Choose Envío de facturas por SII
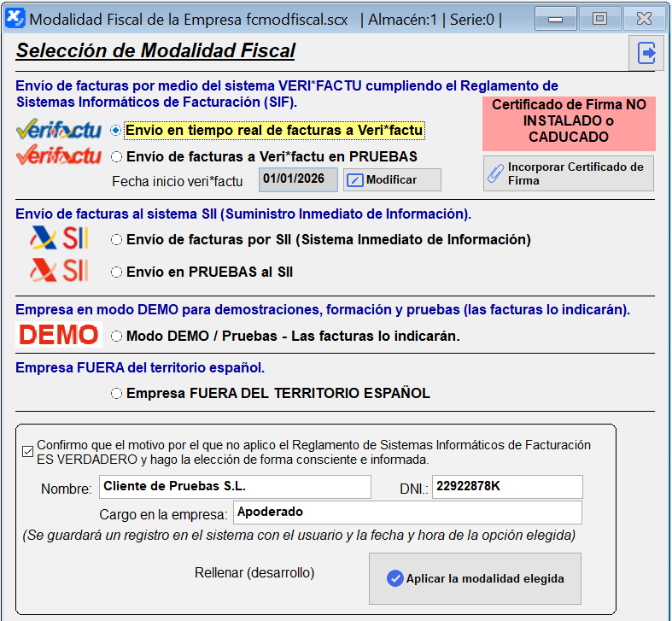Viewport: 672px width, 621px height. pos(320,239)
